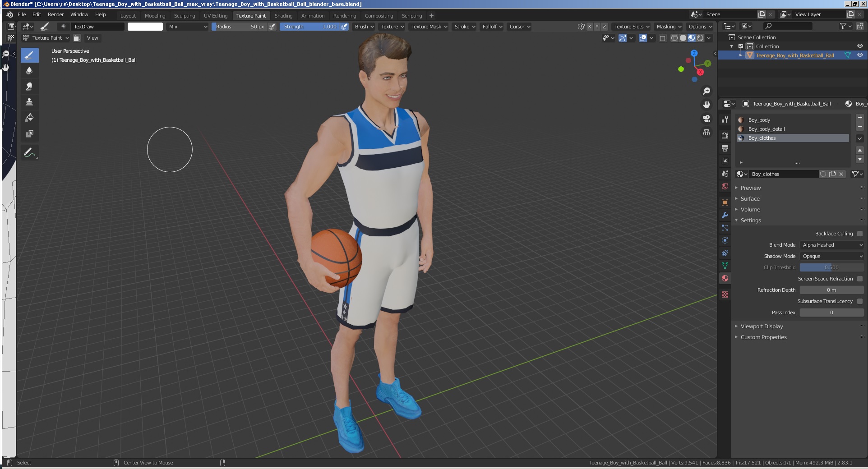
Task: Click the white brush color swatch
Action: (x=145, y=27)
